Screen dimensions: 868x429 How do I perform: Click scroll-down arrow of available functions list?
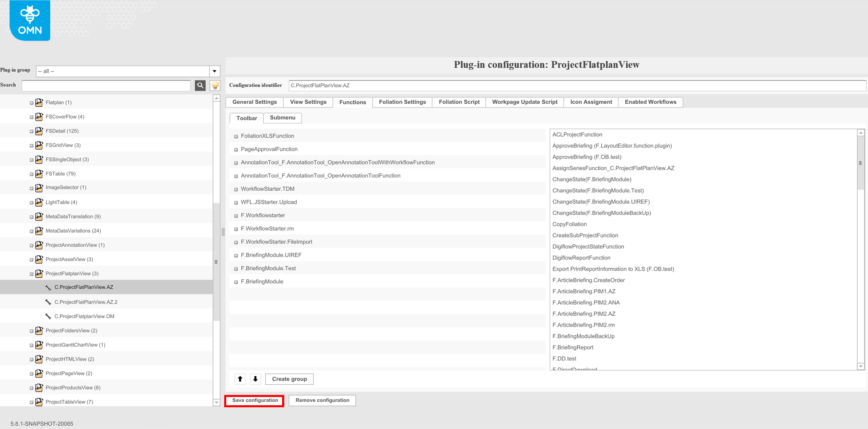[861, 366]
